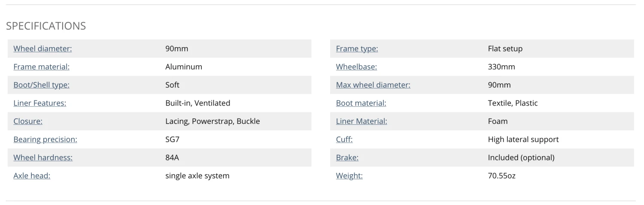
Task: Select the Boot/Shell type link
Action: 41,85
